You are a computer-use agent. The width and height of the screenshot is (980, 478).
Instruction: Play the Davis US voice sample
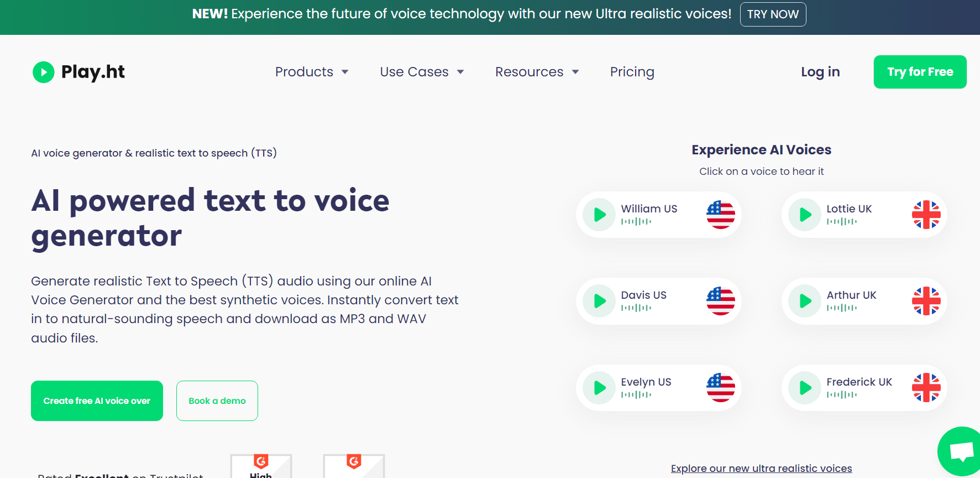(x=599, y=301)
